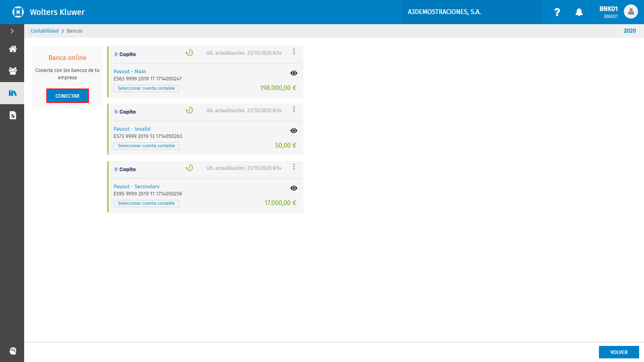
Task: Click the 50,00 € balance
Action: [x=286, y=145]
